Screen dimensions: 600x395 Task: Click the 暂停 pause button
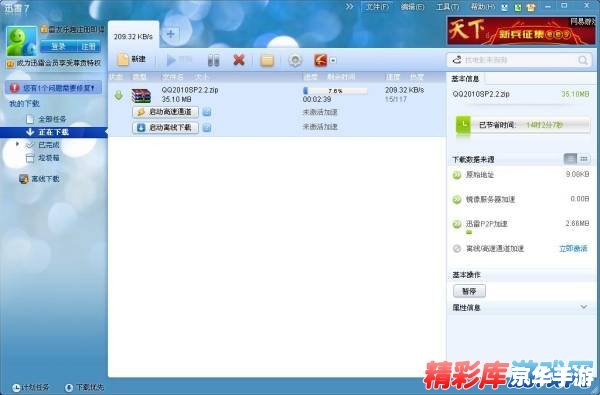point(469,291)
